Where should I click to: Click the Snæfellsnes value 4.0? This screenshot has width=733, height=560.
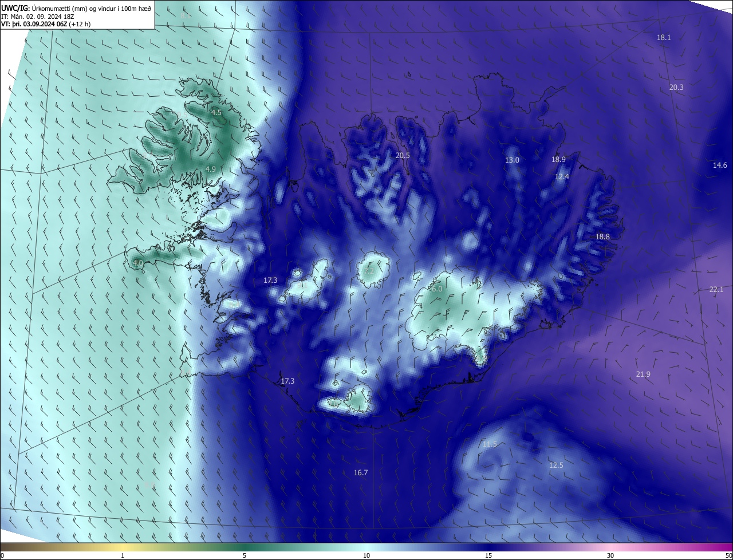click(x=138, y=263)
